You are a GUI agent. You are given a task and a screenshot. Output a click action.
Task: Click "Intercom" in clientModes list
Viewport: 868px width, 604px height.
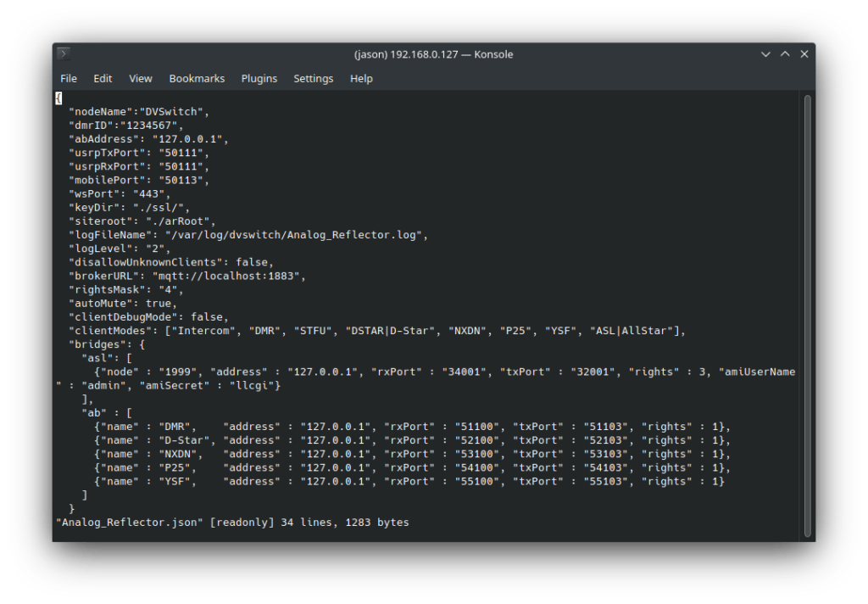pos(203,331)
